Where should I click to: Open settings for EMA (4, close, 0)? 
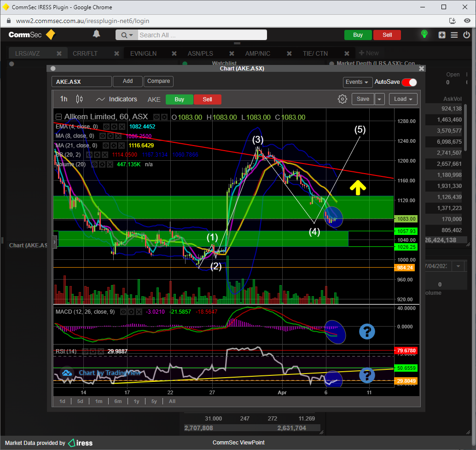[x=114, y=127]
